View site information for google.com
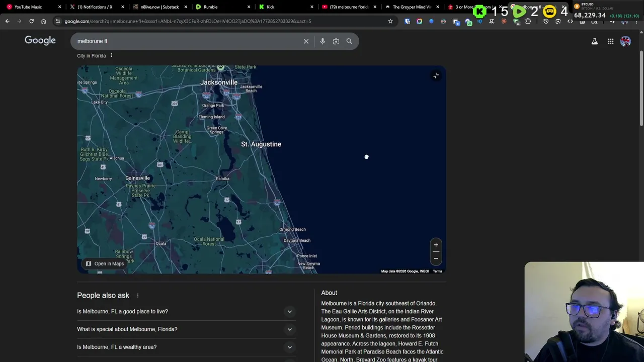Viewport: 644px width, 362px height. [x=58, y=21]
